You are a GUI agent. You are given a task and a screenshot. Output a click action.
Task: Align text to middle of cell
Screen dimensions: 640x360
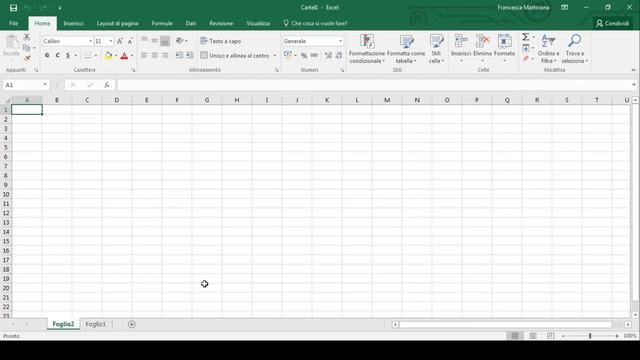[155, 40]
